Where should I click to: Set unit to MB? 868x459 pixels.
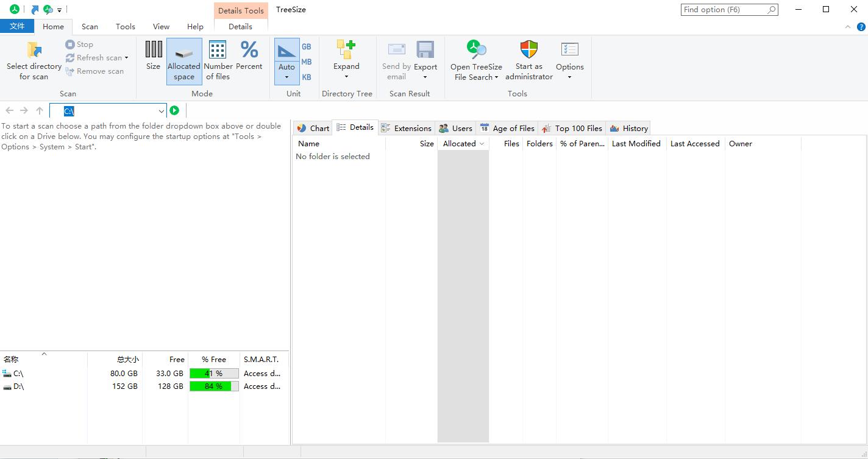tap(307, 62)
